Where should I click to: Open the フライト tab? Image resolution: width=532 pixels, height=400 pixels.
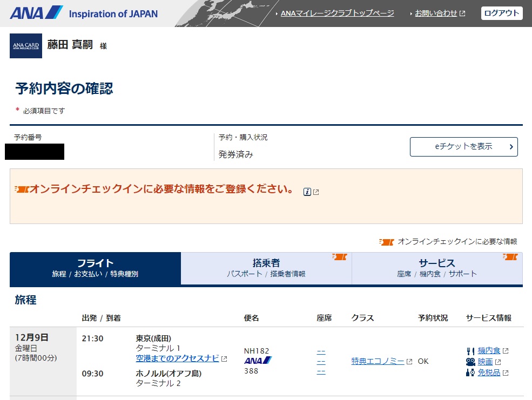[x=95, y=268]
